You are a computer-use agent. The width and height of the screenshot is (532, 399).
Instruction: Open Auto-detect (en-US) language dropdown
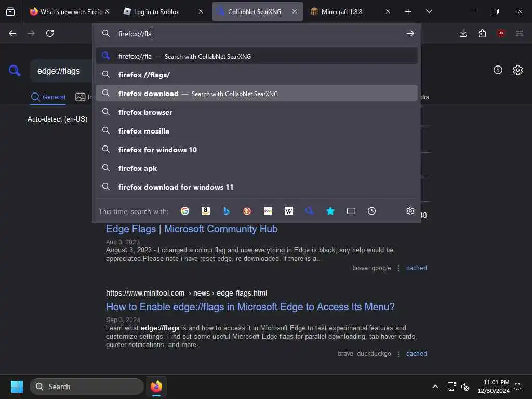57,119
